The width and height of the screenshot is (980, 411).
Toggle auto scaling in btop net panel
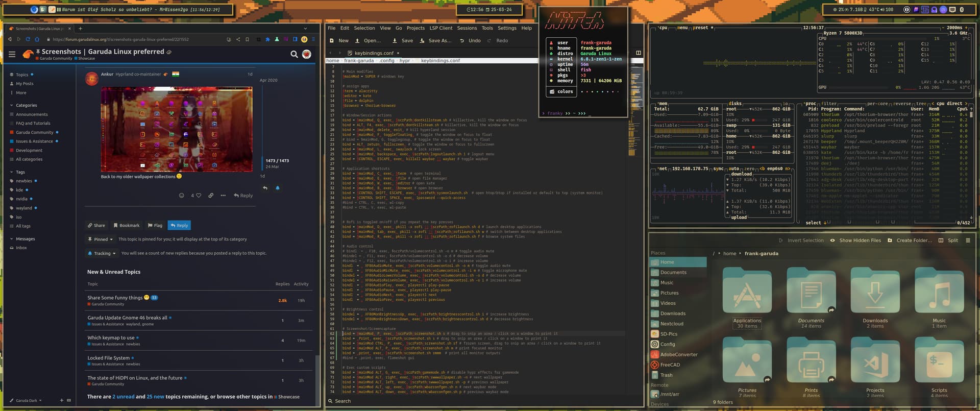point(734,168)
